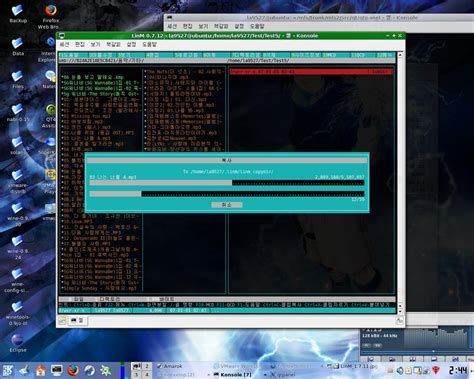Switch to virtual desktop 4 in pager
474x379 pixels.
(147, 374)
